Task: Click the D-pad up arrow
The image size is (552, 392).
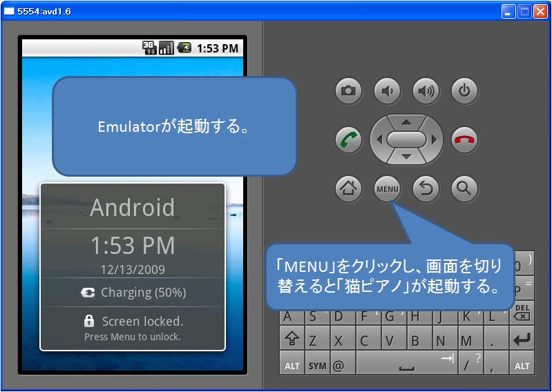Action: 407,122
